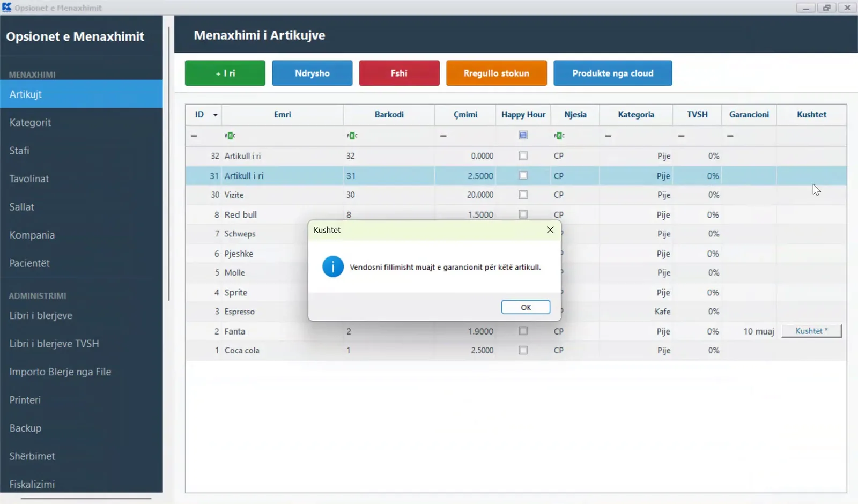Click the TVSH column equals filter icon

tap(681, 136)
